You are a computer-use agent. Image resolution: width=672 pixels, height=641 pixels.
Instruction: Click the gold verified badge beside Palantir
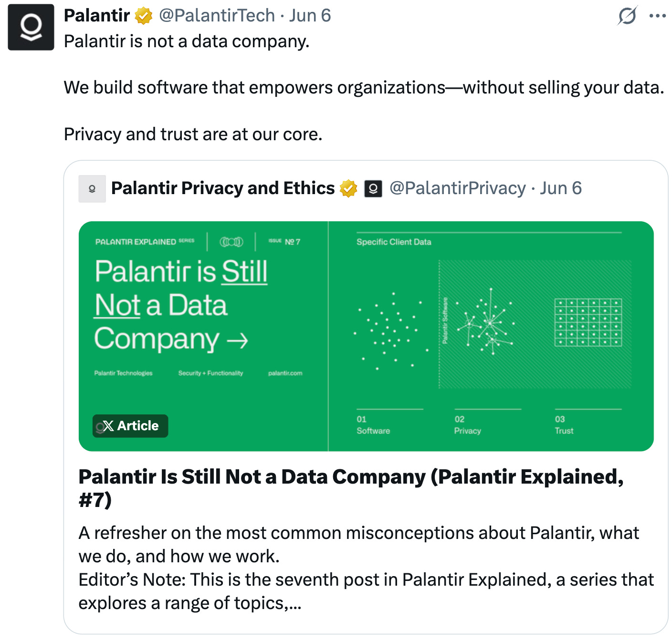pos(143,16)
